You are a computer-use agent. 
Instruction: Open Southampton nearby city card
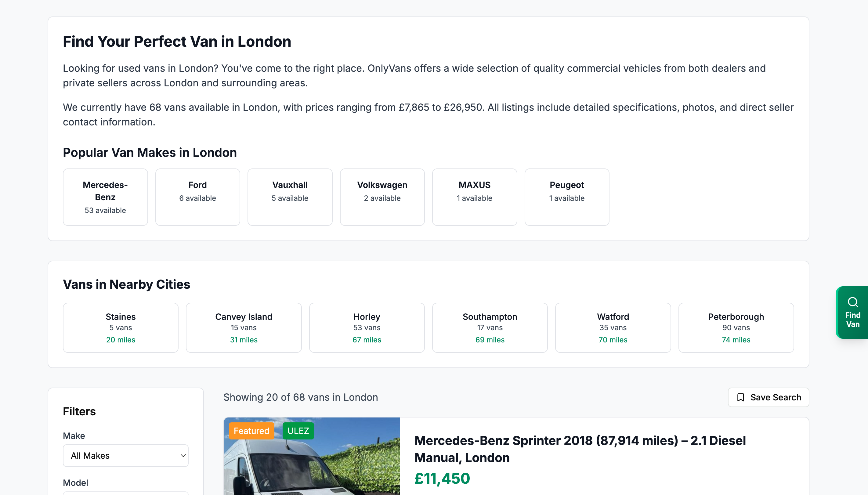490,327
